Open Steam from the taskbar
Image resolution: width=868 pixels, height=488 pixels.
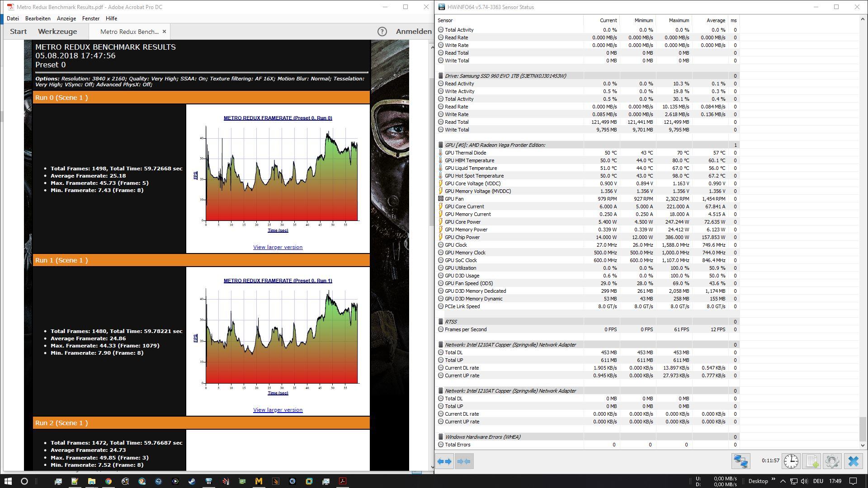192,481
